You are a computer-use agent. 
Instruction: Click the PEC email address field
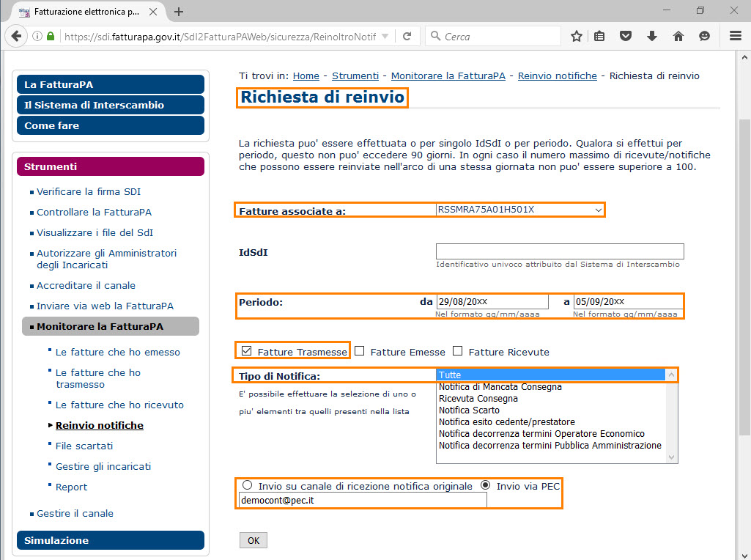(363, 500)
